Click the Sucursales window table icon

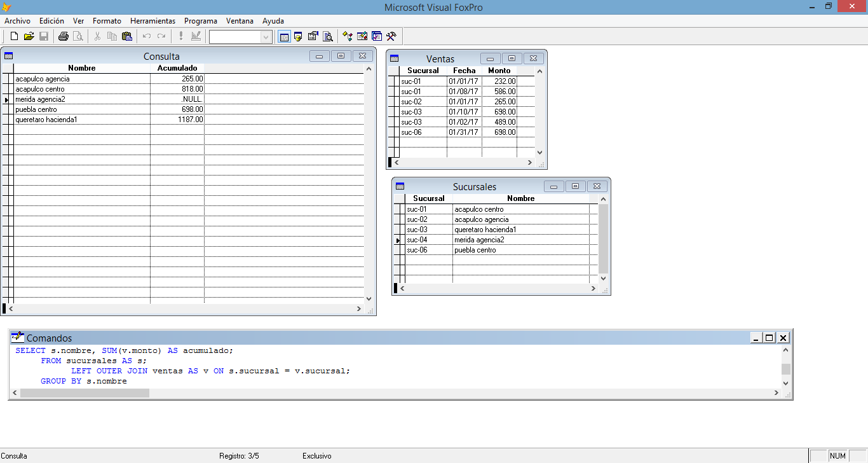400,186
